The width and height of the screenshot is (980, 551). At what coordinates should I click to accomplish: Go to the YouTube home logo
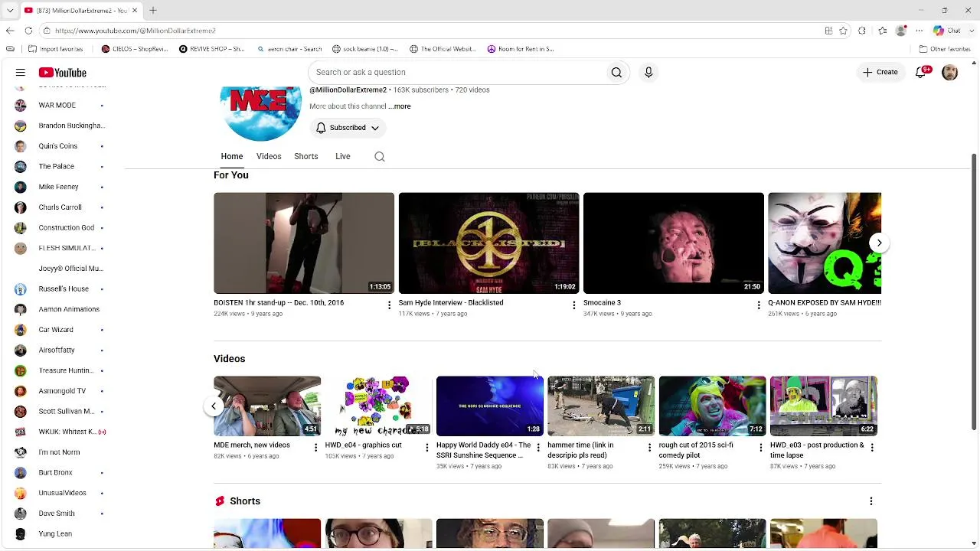(x=63, y=73)
